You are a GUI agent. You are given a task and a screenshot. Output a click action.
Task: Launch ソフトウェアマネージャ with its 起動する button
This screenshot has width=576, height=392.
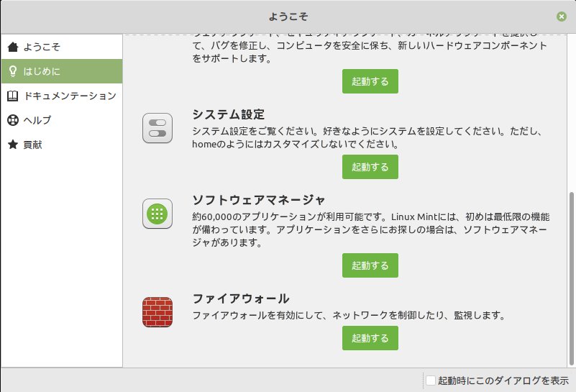click(x=370, y=265)
